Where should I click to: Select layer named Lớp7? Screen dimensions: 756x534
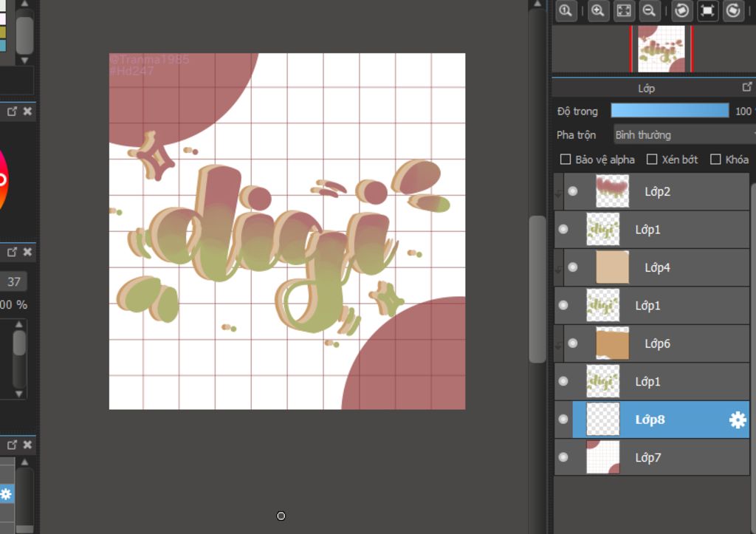coord(648,457)
